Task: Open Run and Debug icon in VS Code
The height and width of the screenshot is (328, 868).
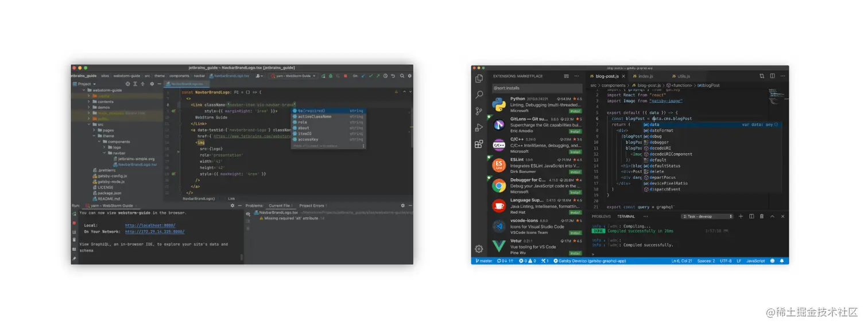Action: pyautogui.click(x=479, y=127)
